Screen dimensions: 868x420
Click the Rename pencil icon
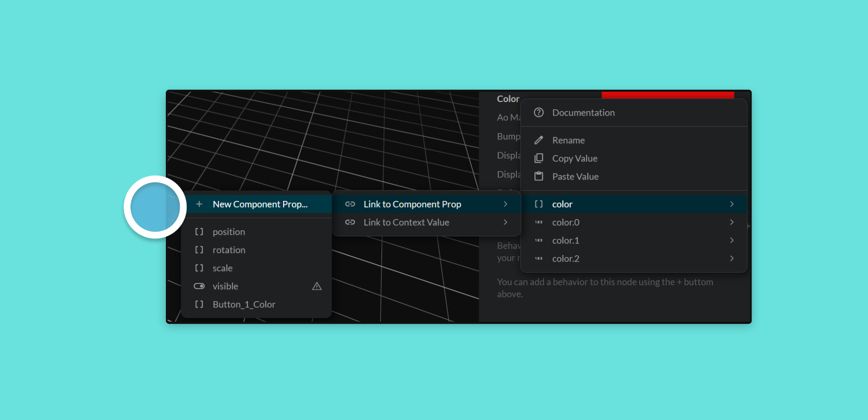539,140
